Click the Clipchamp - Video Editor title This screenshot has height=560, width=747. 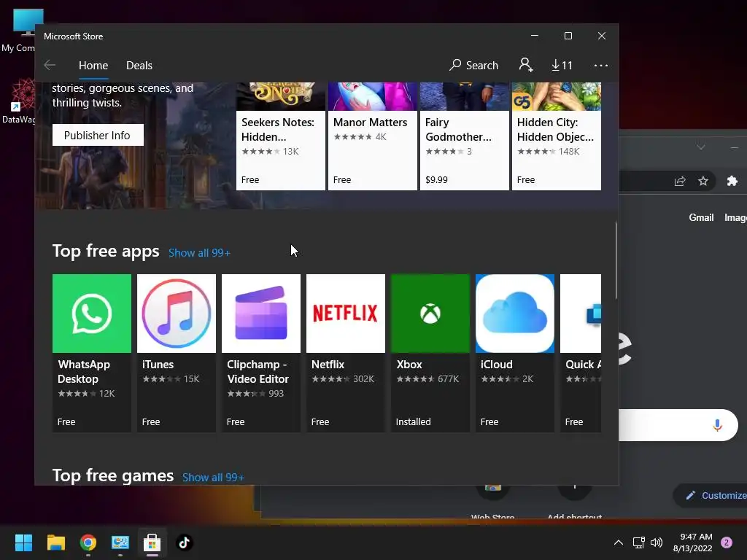coord(258,371)
